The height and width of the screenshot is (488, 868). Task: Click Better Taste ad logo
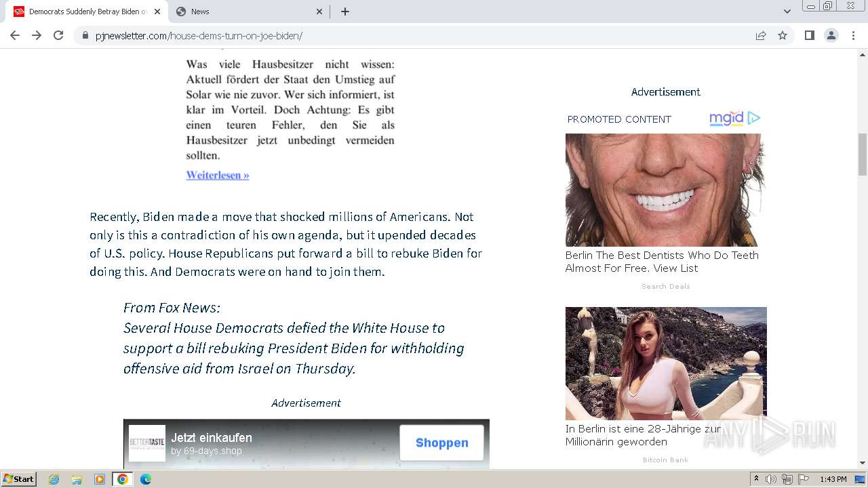(147, 443)
